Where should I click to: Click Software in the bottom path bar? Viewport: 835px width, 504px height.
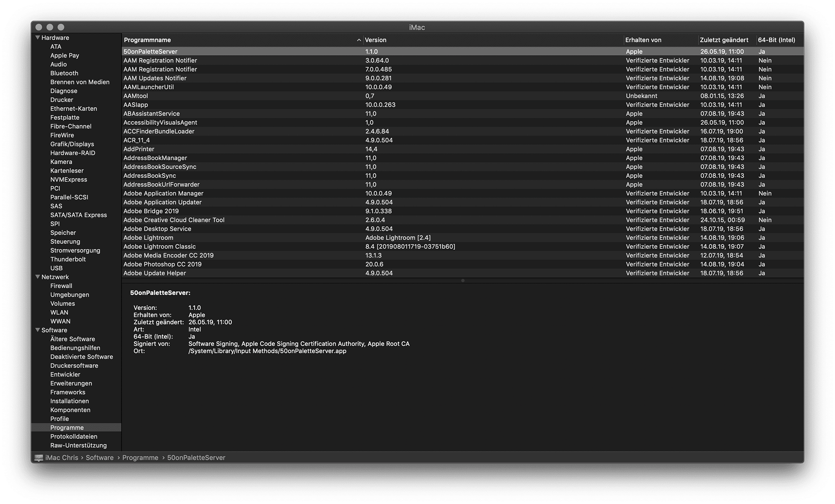click(x=100, y=458)
